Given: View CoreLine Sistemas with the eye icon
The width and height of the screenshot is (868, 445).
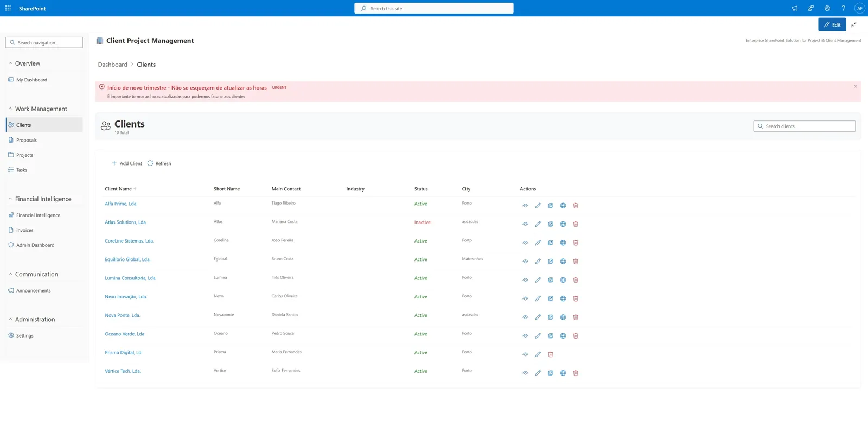Looking at the screenshot, I should 525,243.
